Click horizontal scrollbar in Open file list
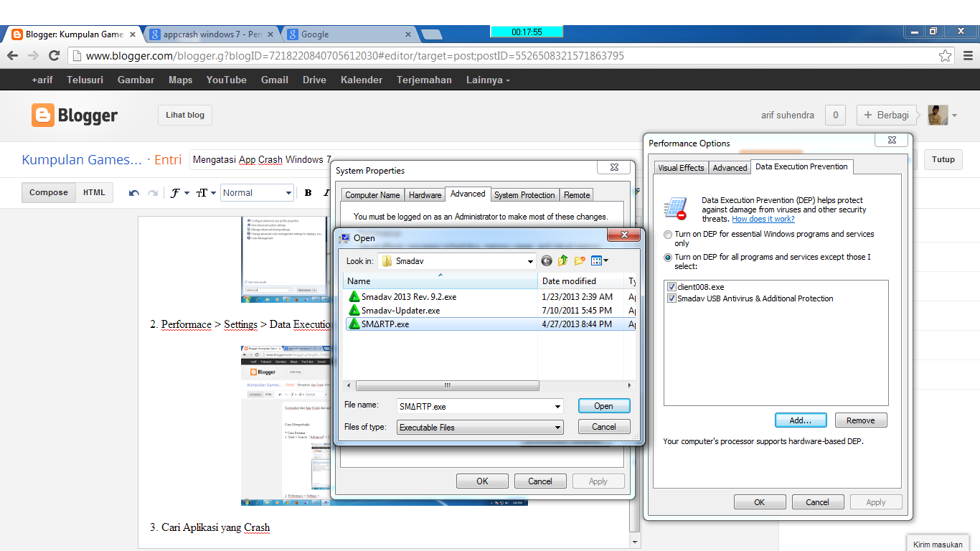The width and height of the screenshot is (980, 551). [448, 386]
